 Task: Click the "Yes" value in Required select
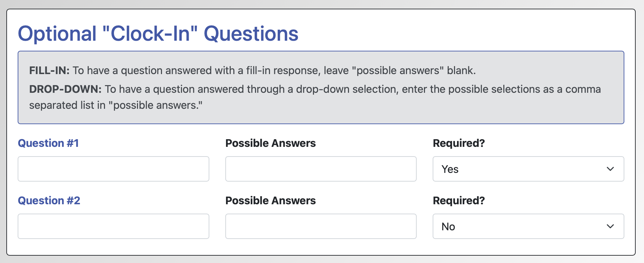(x=450, y=169)
